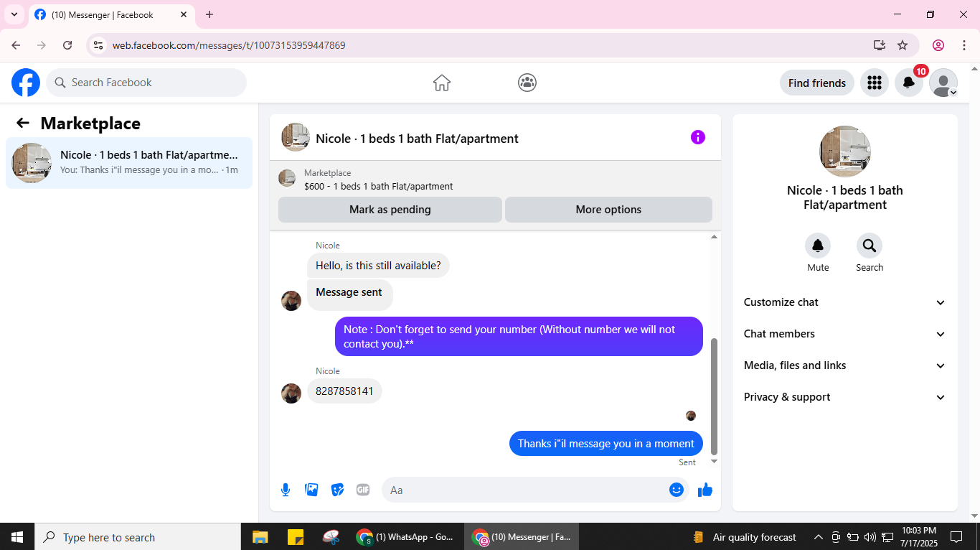Click the 'Thanks i"il message you' sent bubble

point(606,444)
